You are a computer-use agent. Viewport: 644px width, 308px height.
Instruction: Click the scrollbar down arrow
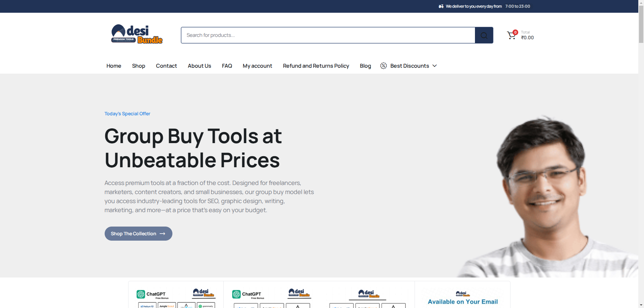[x=641, y=304]
